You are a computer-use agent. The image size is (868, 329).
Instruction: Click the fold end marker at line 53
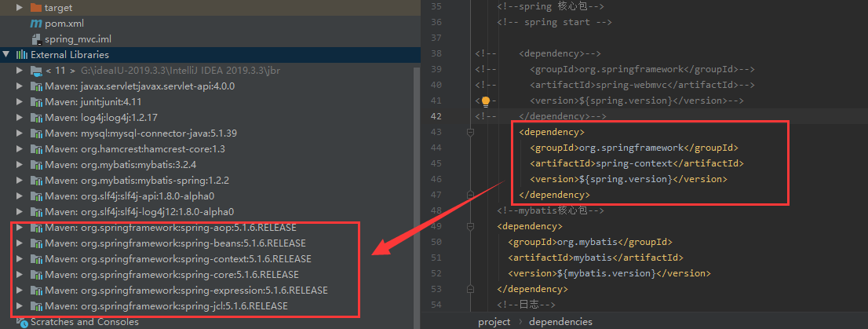(470, 289)
